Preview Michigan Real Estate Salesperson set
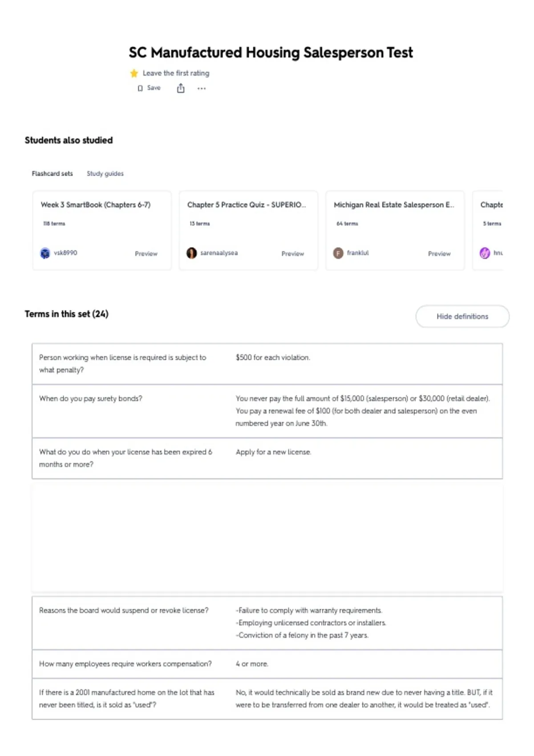The height and width of the screenshot is (756, 534). pyautogui.click(x=439, y=253)
